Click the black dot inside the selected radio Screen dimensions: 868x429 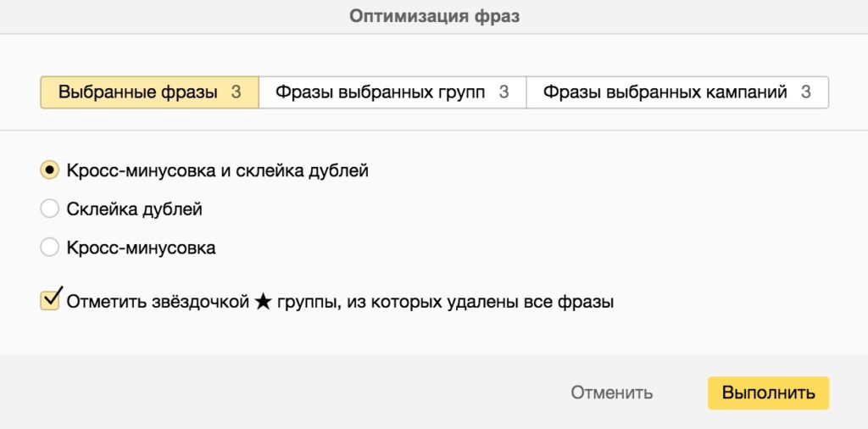(50, 170)
